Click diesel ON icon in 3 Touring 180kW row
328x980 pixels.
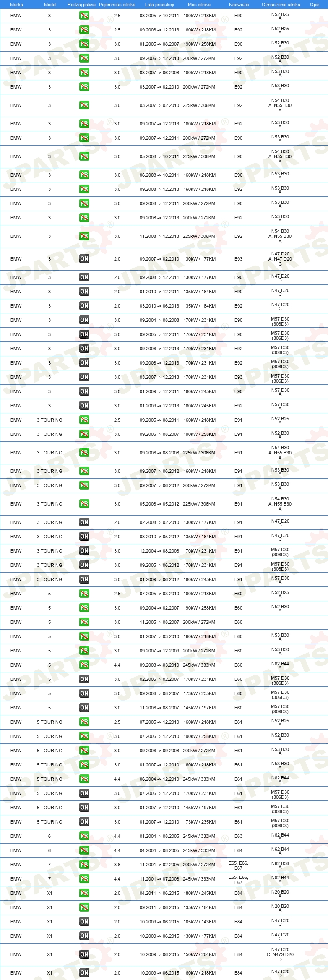(84, 579)
